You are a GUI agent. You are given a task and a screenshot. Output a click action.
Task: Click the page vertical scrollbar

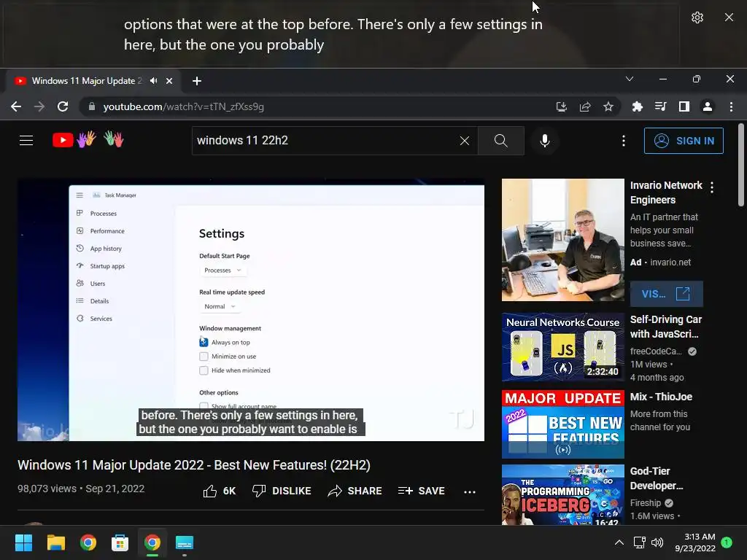pyautogui.click(x=741, y=164)
